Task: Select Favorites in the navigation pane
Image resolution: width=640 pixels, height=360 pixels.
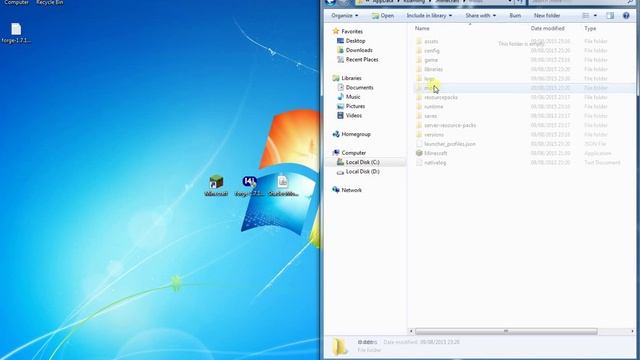Action: point(352,31)
